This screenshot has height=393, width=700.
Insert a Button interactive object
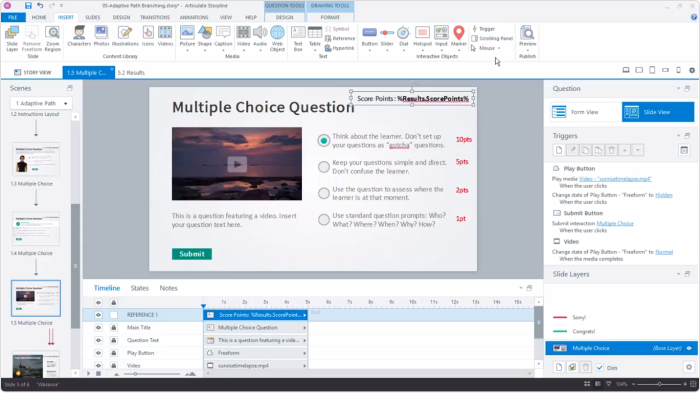coord(369,38)
